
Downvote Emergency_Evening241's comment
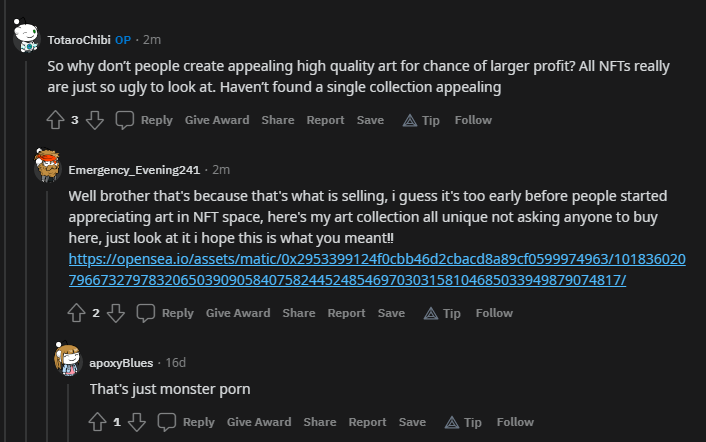116,313
